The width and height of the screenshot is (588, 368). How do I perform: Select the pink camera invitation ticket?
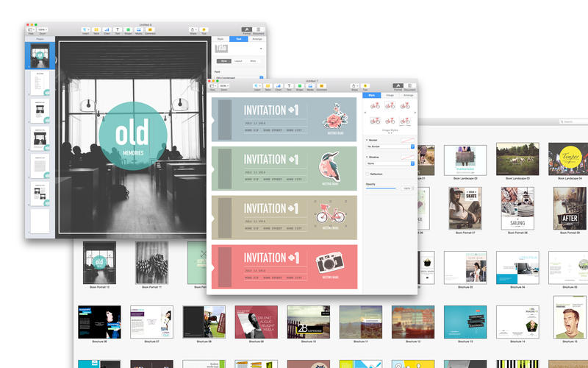(284, 267)
